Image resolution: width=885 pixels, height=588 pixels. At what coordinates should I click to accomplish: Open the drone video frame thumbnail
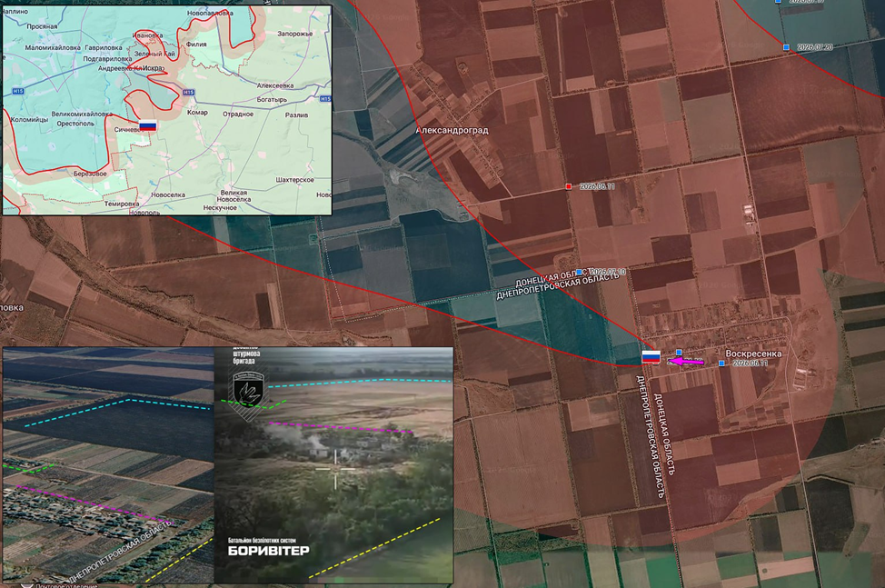click(x=333, y=465)
